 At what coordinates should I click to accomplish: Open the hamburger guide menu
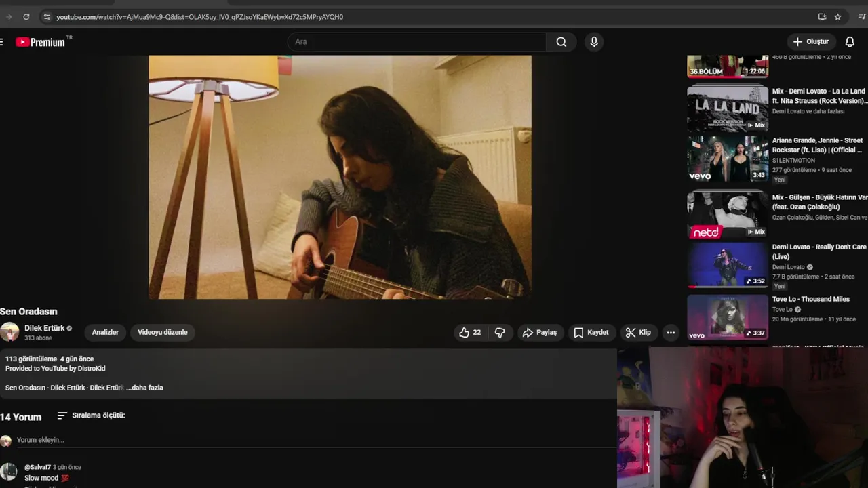point(1,42)
